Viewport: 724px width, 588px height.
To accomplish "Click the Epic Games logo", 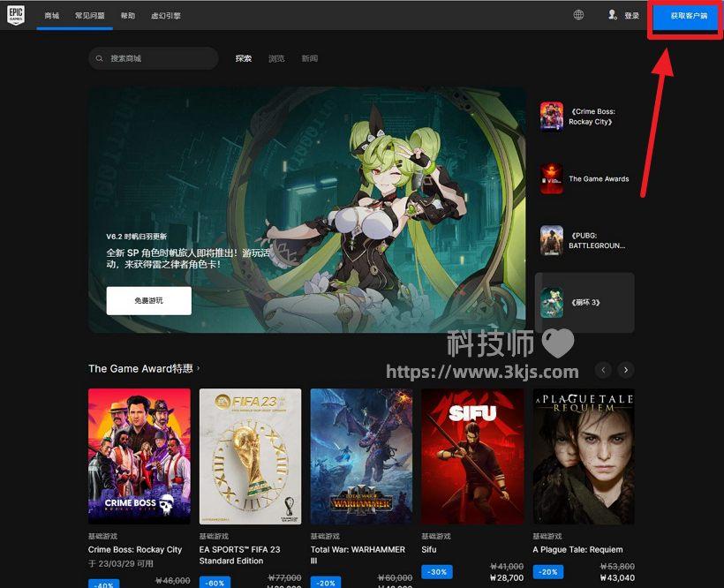I will click(x=16, y=15).
